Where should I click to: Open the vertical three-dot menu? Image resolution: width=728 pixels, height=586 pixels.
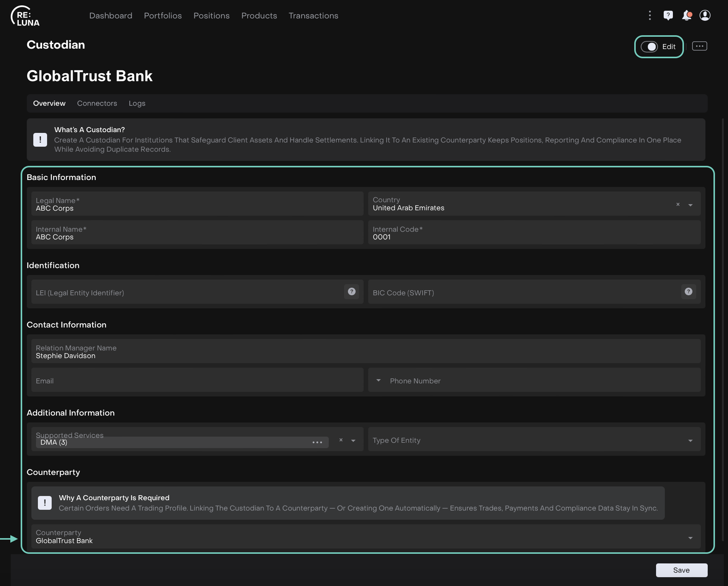pos(650,15)
